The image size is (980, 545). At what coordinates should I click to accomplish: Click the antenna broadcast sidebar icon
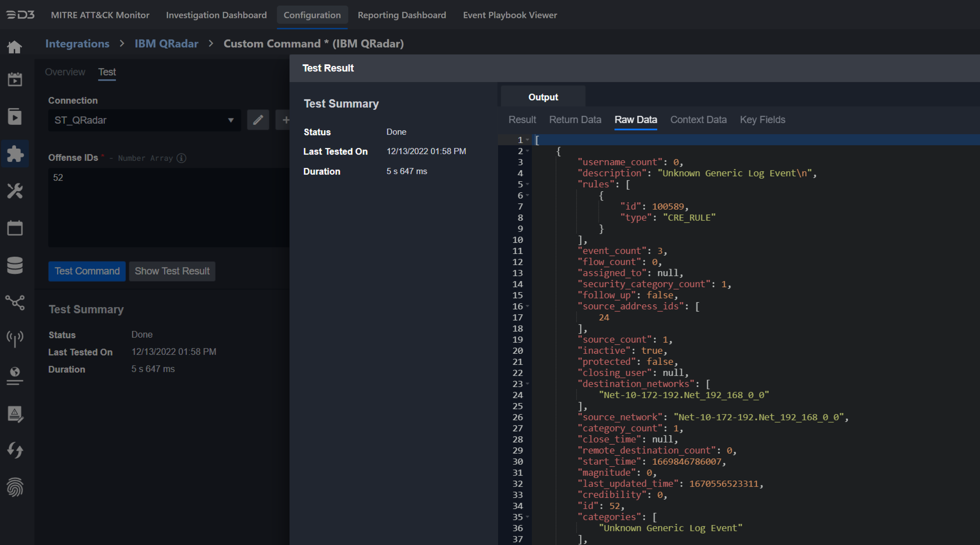[x=15, y=338]
